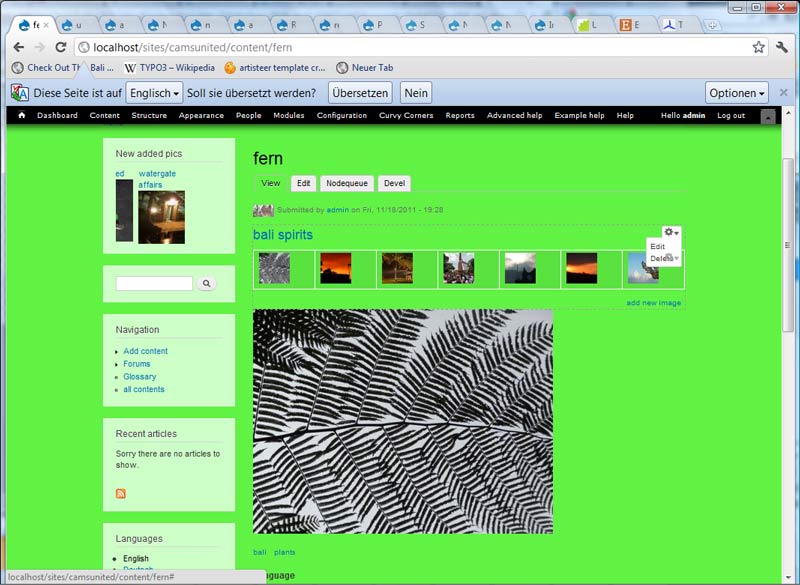The height and width of the screenshot is (585, 800).
Task: Open the Chrome wrench settings menu
Action: coord(782,47)
